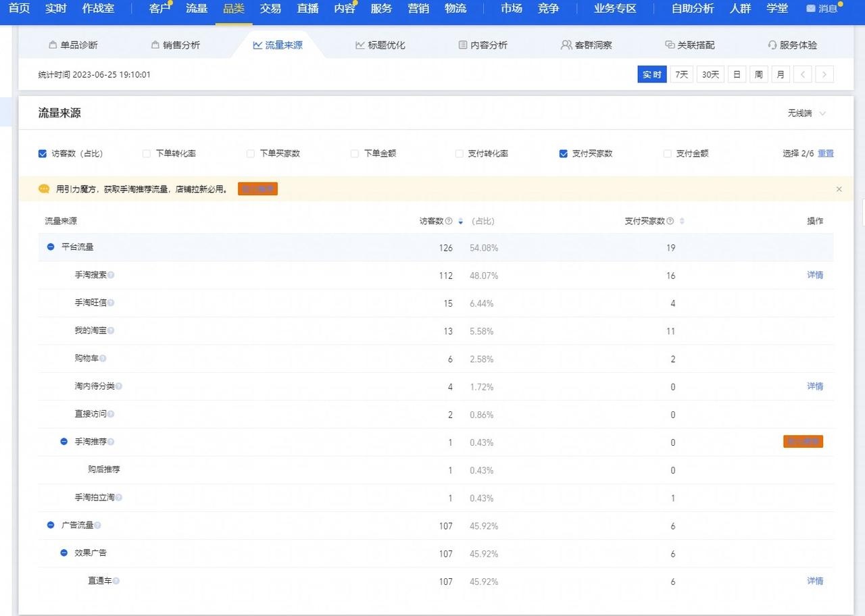Image resolution: width=865 pixels, height=616 pixels.
Task: Collapse the 效果广告 row
Action: pos(64,553)
